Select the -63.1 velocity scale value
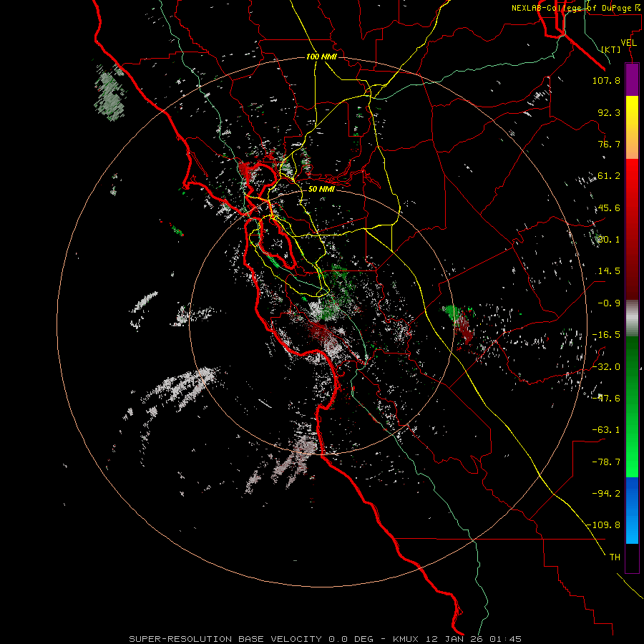This screenshot has width=644, height=644. point(606,430)
